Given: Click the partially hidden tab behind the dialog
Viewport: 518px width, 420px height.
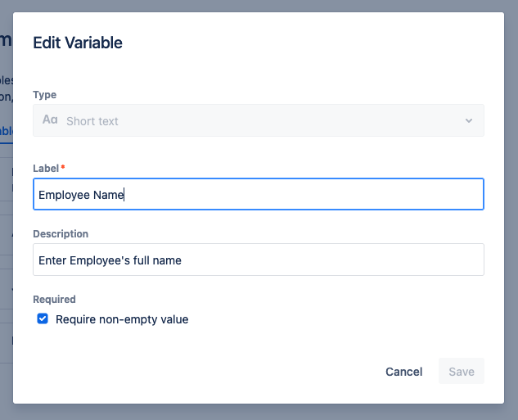Looking at the screenshot, I should click(x=6, y=131).
